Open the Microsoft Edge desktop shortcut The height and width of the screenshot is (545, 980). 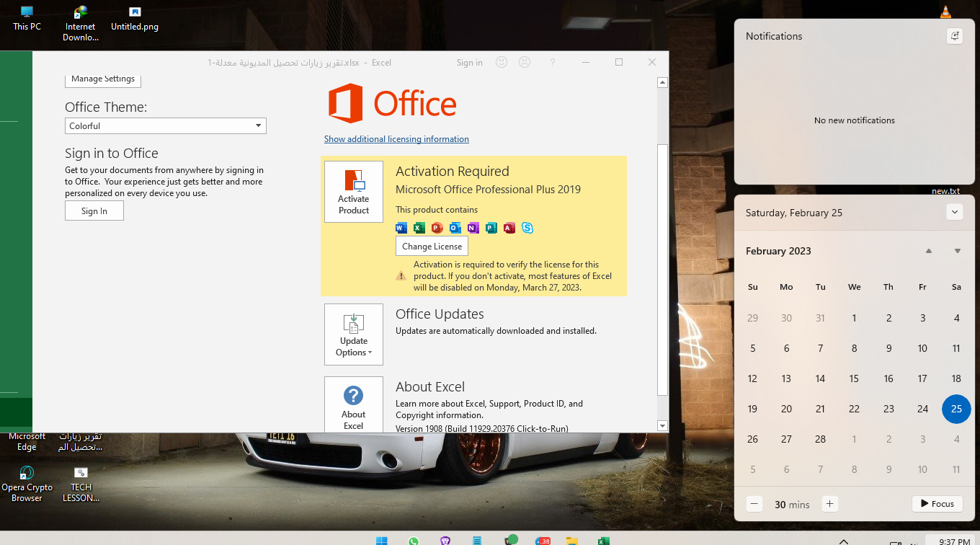[x=27, y=441]
